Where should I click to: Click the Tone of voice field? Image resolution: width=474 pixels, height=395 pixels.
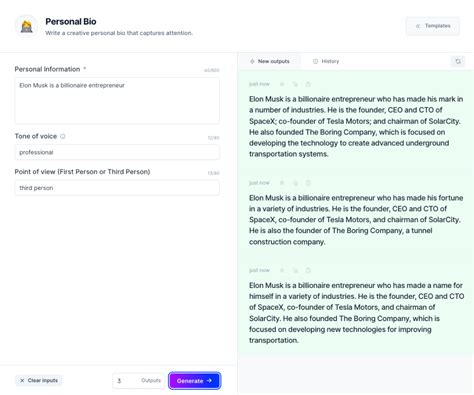[117, 152]
